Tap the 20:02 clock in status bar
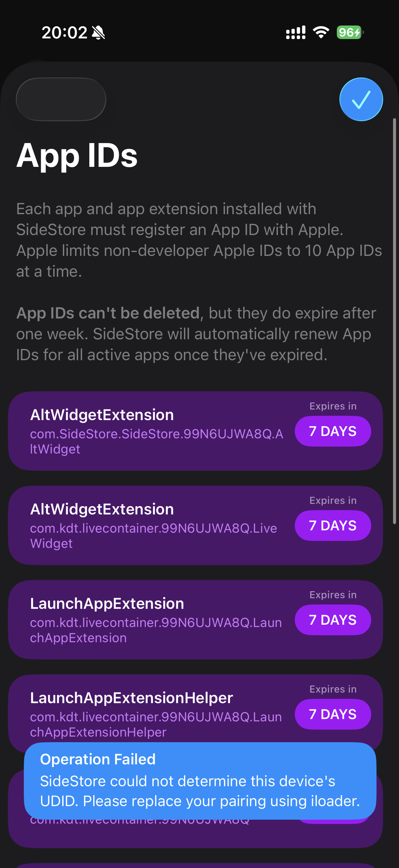399x868 pixels. tap(64, 33)
